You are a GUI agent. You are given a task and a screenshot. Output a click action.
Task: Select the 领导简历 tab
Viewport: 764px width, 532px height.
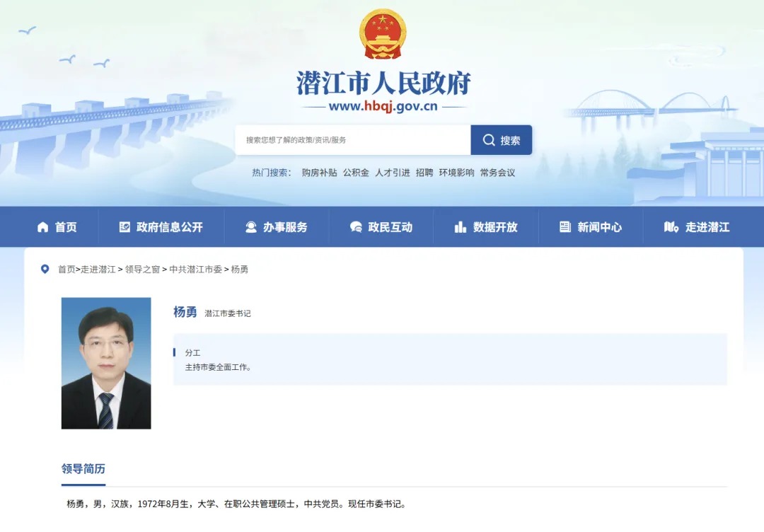coord(83,468)
